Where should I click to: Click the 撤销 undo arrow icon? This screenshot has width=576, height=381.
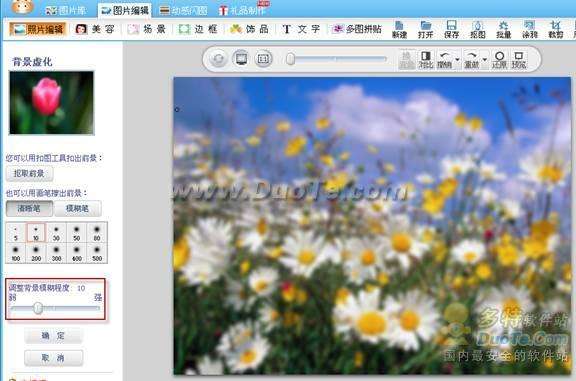[x=444, y=60]
